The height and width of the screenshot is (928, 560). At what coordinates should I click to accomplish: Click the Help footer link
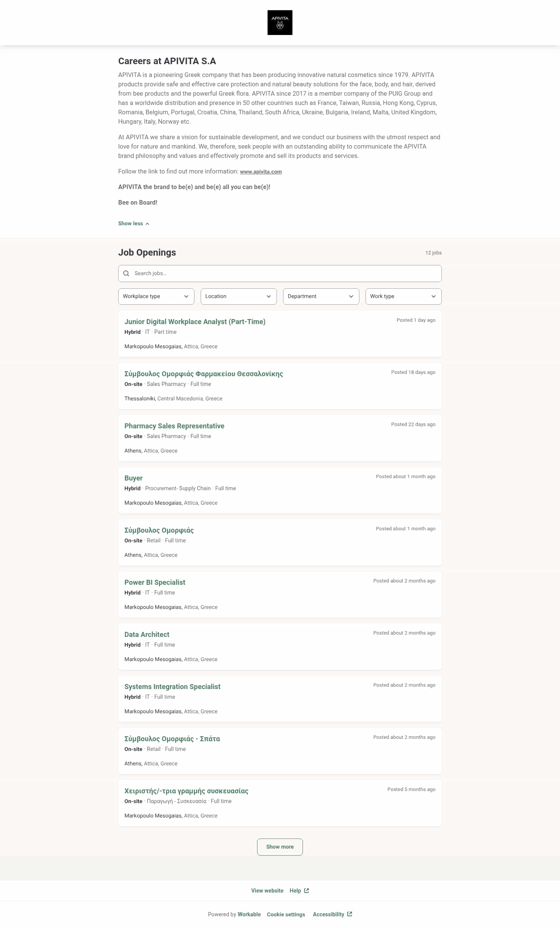295,891
